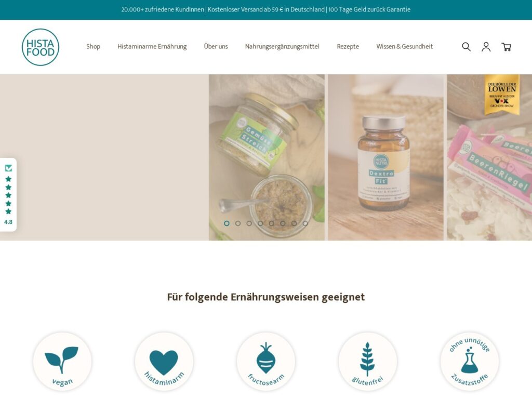Screen dimensions: 532x399
Task: Open the search magnifier icon
Action: pos(466,47)
